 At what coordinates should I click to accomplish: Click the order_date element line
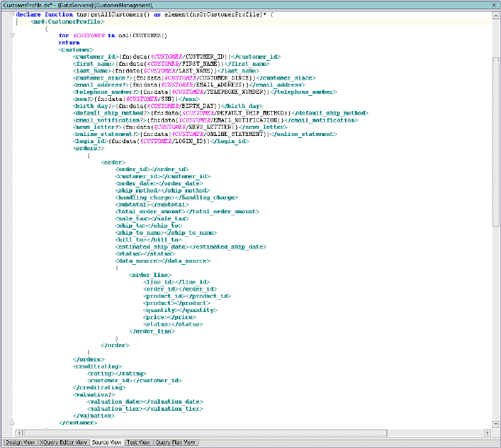pyautogui.click(x=159, y=183)
